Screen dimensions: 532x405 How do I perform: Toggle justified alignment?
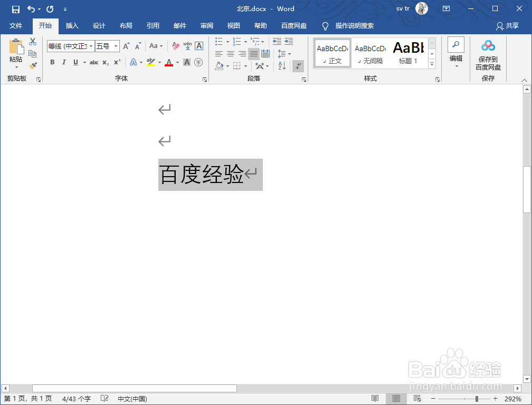point(254,54)
